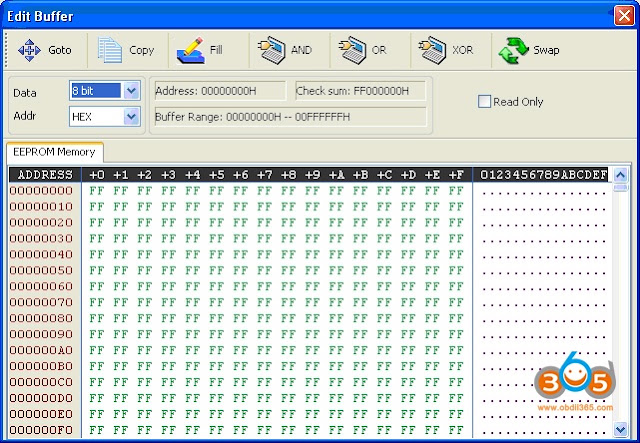Image resolution: width=640 pixels, height=443 pixels.
Task: Select address row 000000B0
Action: 41,366
